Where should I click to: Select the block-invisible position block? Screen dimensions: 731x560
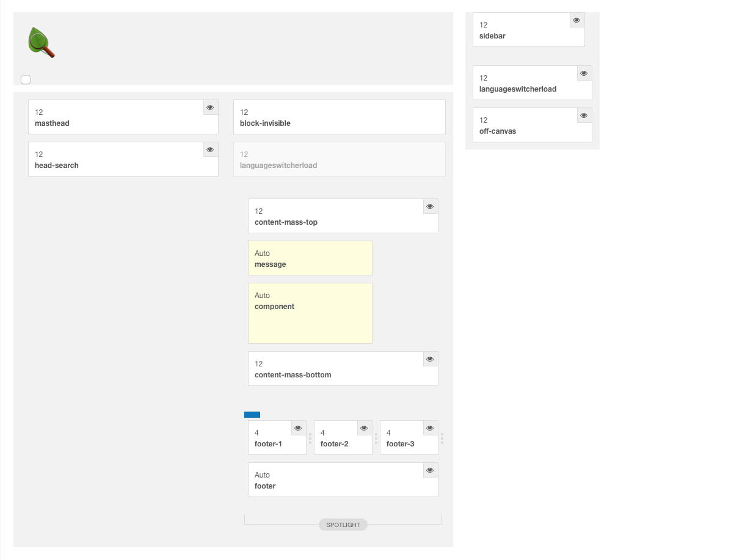tap(339, 117)
